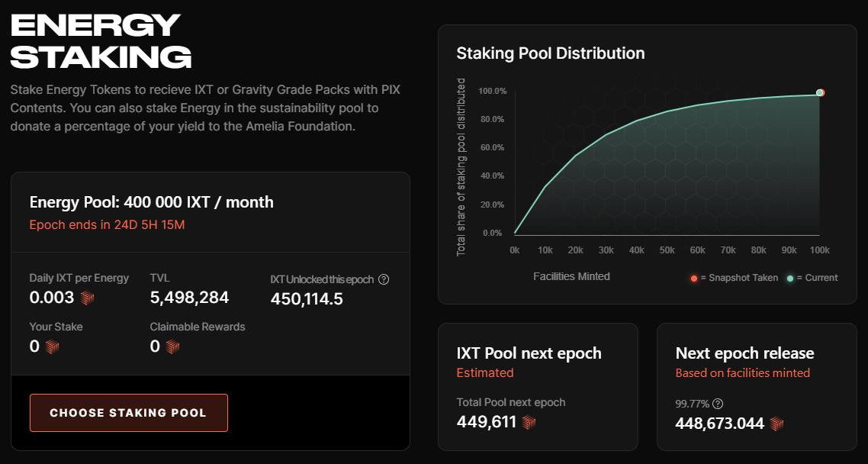Click the 99.77% percentage value

[692, 404]
